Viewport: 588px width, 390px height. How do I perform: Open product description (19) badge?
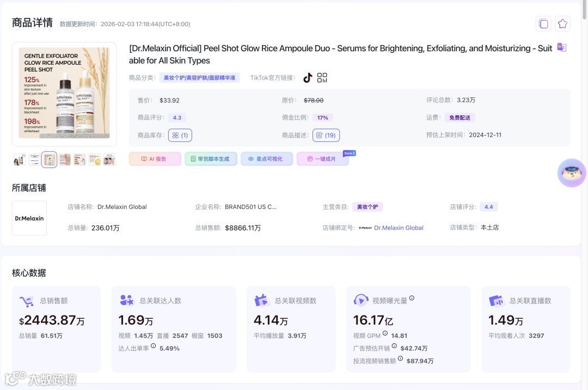[326, 135]
